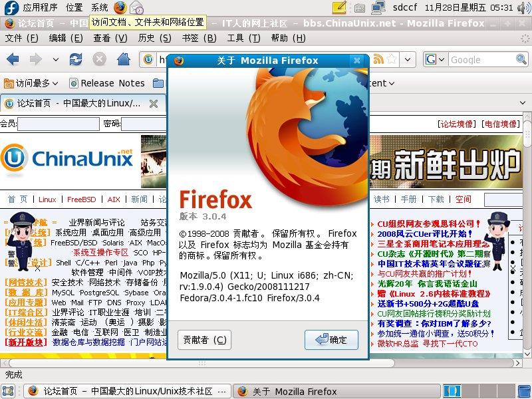The image size is (532, 399).
Task: Close the forum tab with the X
Action: [154, 104]
